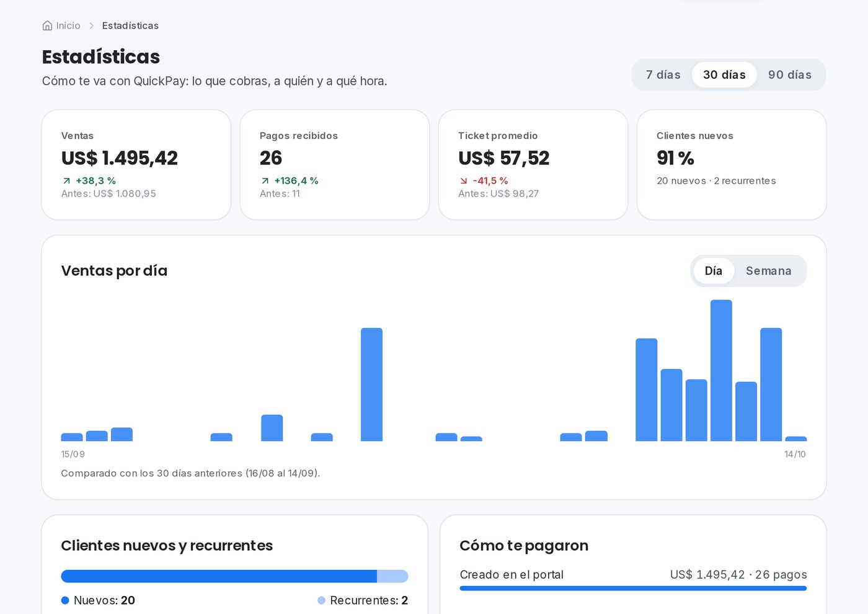
Task: Click the 'Comparado con los 30 días anteriores' note
Action: point(190,473)
